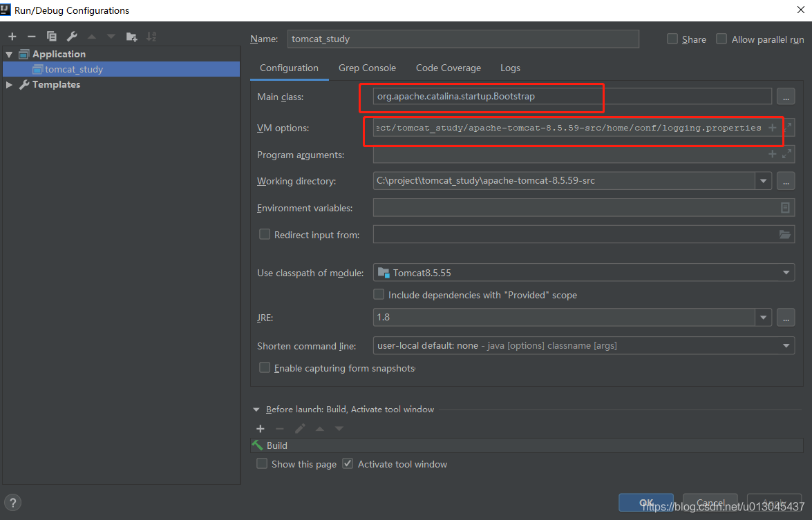Screen dimensions: 812x520
Task: Expand the Templates tree node
Action: coord(9,84)
